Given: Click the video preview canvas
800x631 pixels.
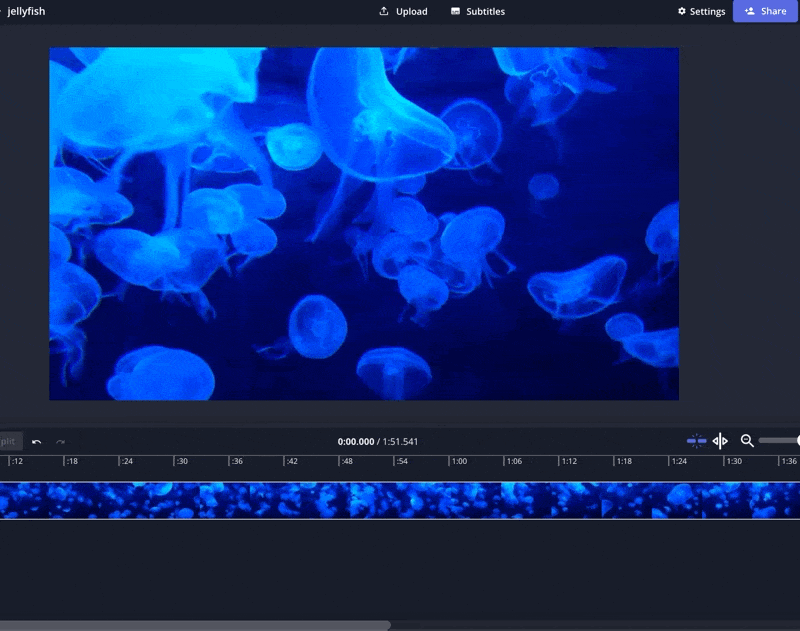Looking at the screenshot, I should [x=364, y=223].
